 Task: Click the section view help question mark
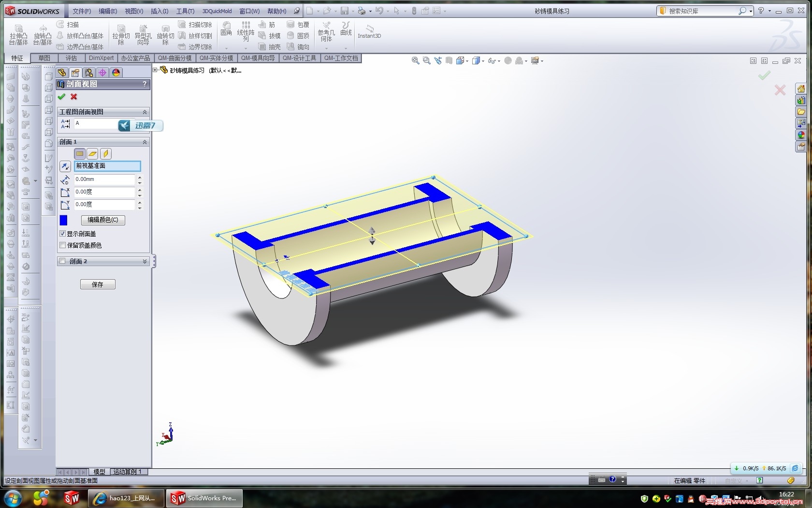coord(145,84)
